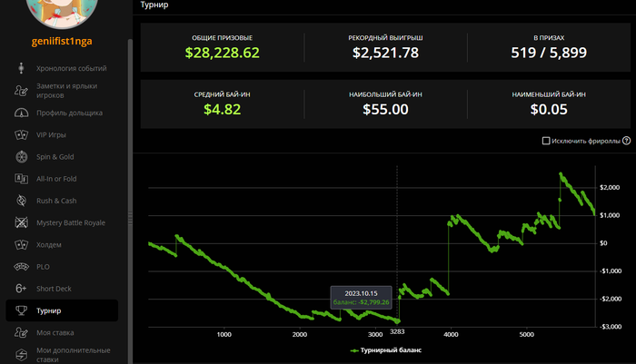Toggle the Турнирный баланс legend entry
Screen dimensions: 636x364
click(386, 350)
